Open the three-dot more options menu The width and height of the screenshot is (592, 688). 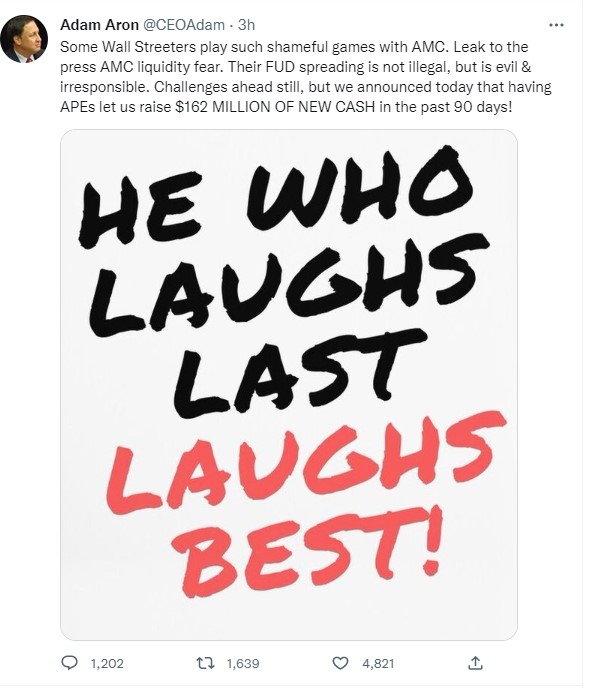pos(556,25)
